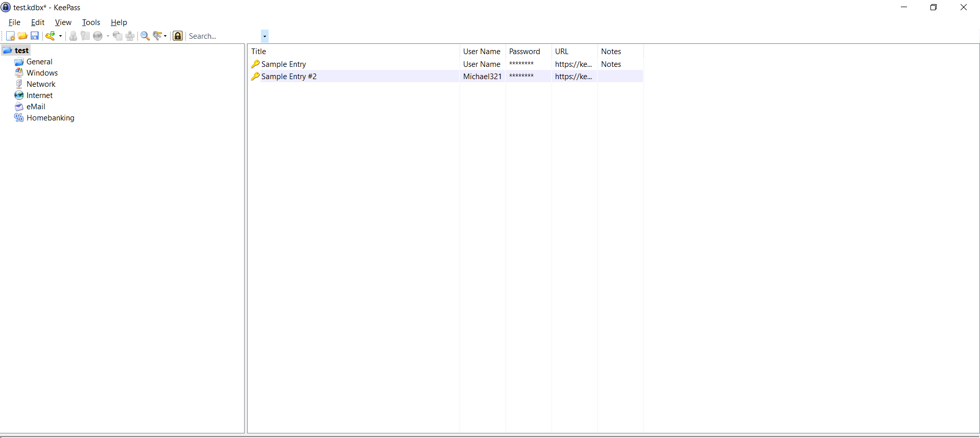Open the Add Entry dropdown arrow

(60, 36)
